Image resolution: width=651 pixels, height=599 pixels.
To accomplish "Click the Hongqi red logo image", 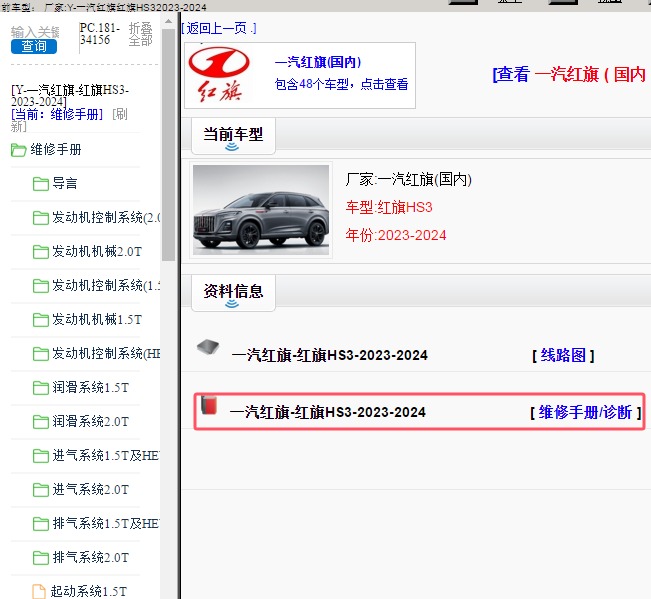I will click(x=219, y=74).
